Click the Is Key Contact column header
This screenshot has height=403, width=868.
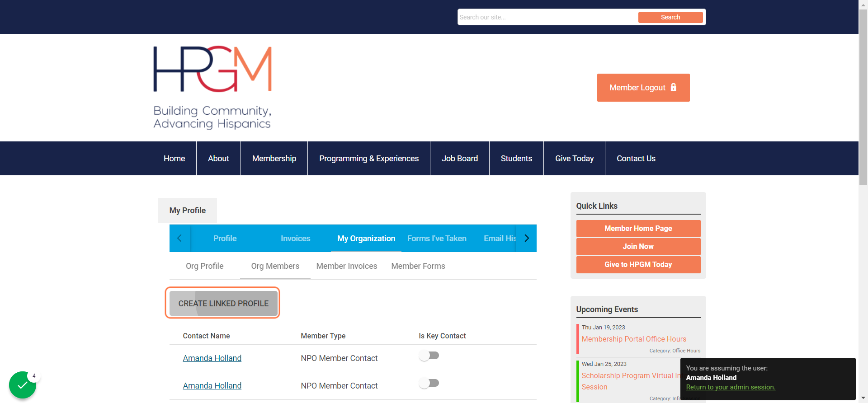click(442, 336)
